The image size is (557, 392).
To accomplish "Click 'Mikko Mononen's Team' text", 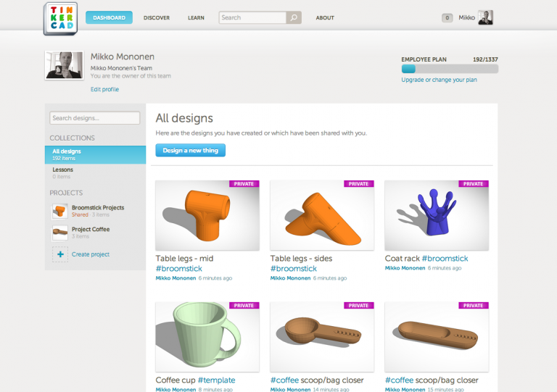I will click(x=121, y=68).
